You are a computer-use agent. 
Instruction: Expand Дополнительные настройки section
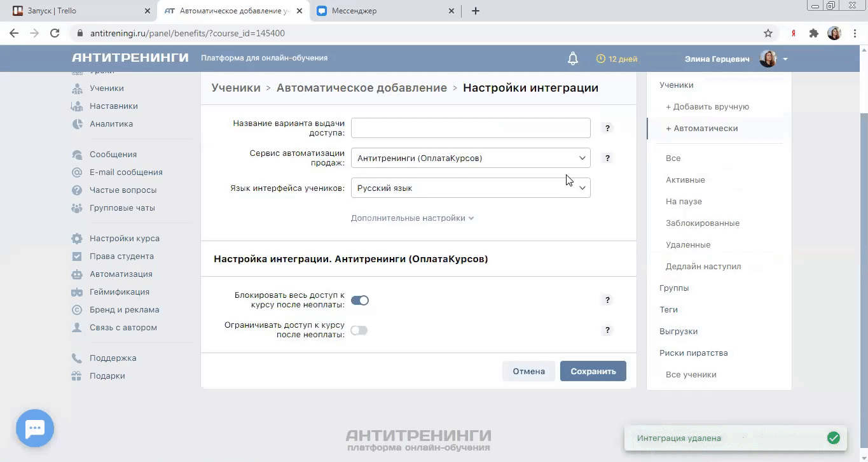412,218
